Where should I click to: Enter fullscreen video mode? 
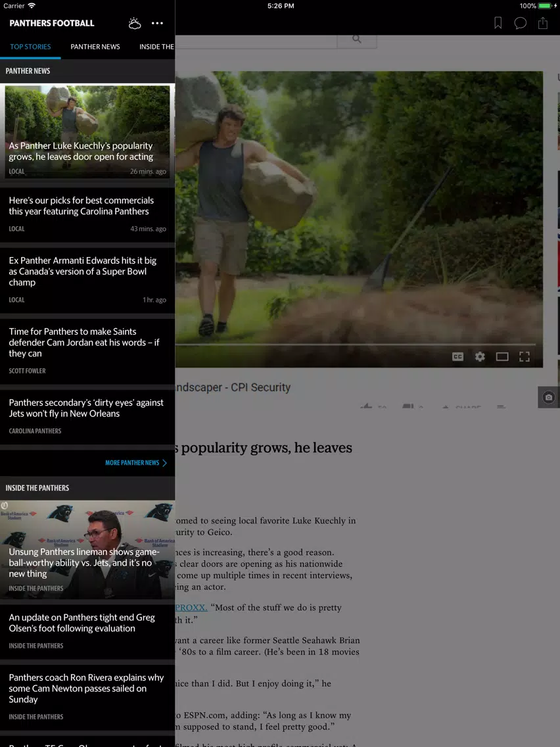[525, 357]
